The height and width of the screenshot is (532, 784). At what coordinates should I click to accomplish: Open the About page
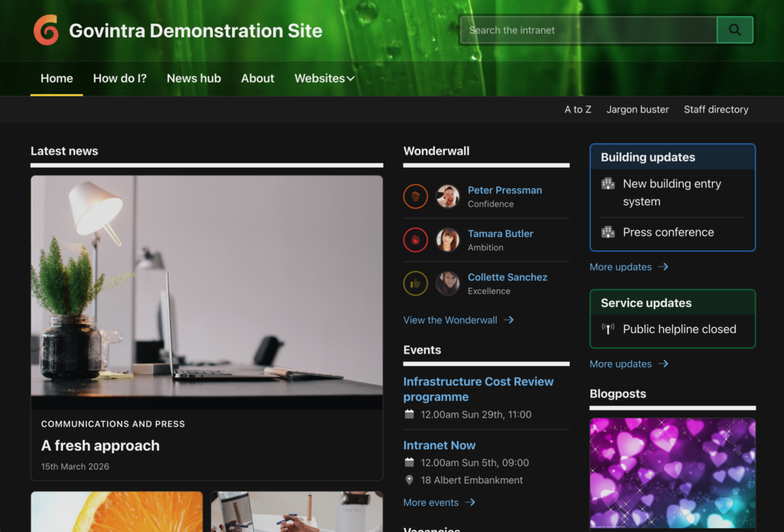coord(257,78)
